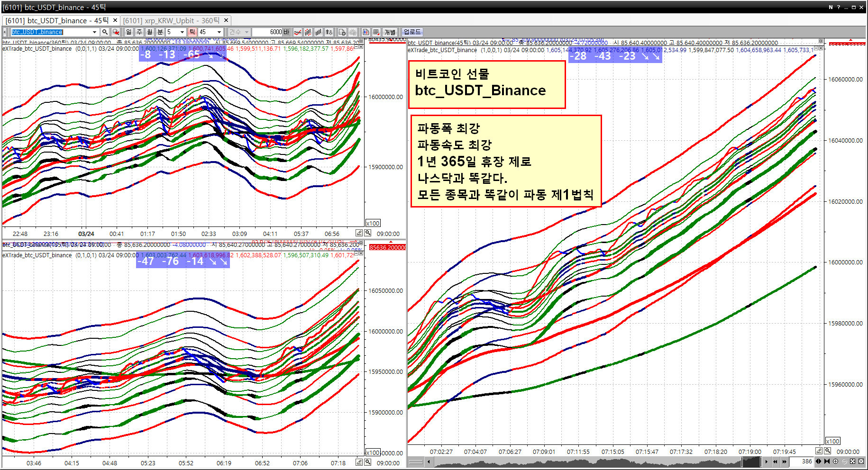868x470 pixels.
Task: Click the symbol search magnifier icon
Action: pos(105,32)
